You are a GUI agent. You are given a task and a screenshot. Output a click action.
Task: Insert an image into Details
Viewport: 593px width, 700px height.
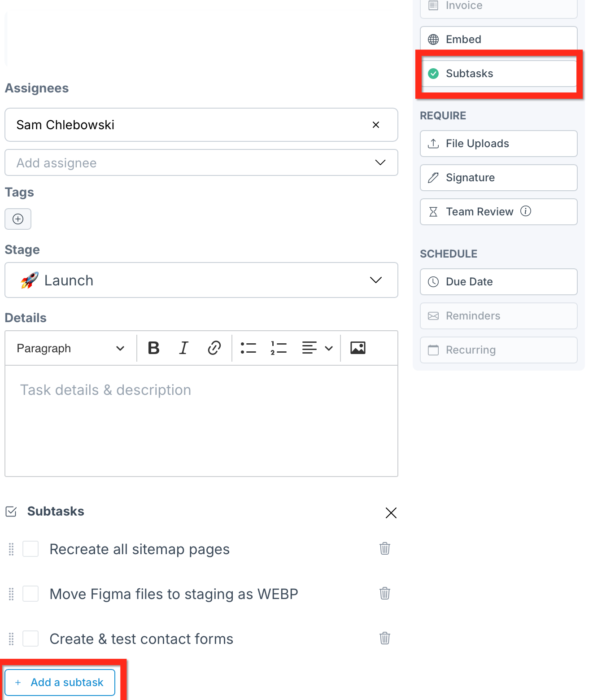point(358,348)
